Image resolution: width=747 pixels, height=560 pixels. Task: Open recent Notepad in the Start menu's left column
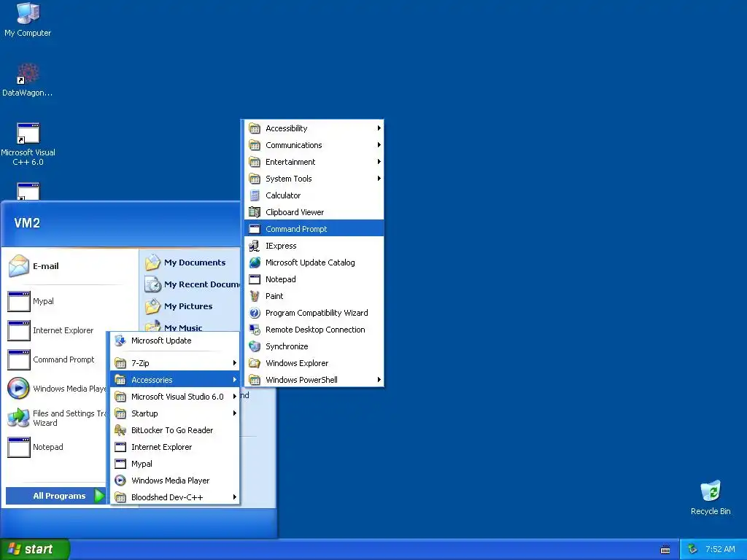pyautogui.click(x=56, y=447)
